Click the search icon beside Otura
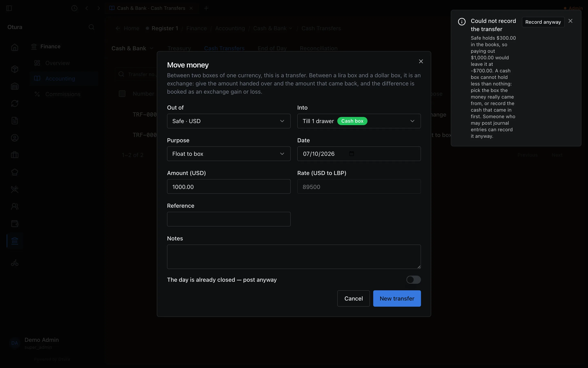Image resolution: width=588 pixels, height=368 pixels. (91, 27)
